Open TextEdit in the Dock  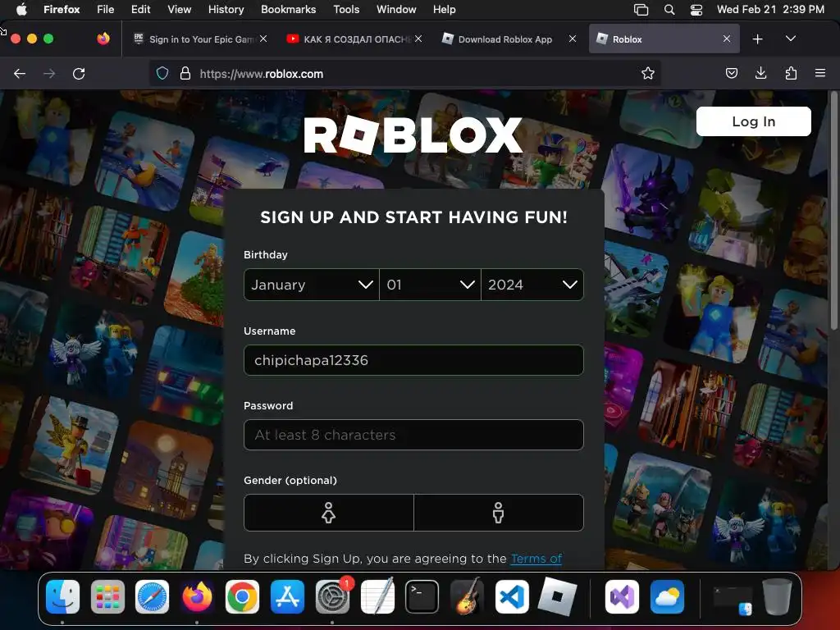(x=377, y=597)
